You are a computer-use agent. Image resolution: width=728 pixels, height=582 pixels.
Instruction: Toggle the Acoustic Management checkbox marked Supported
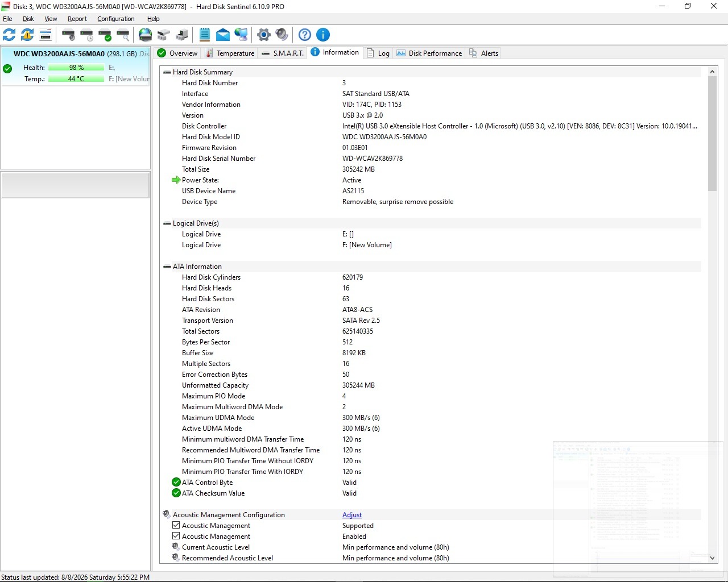coord(176,526)
